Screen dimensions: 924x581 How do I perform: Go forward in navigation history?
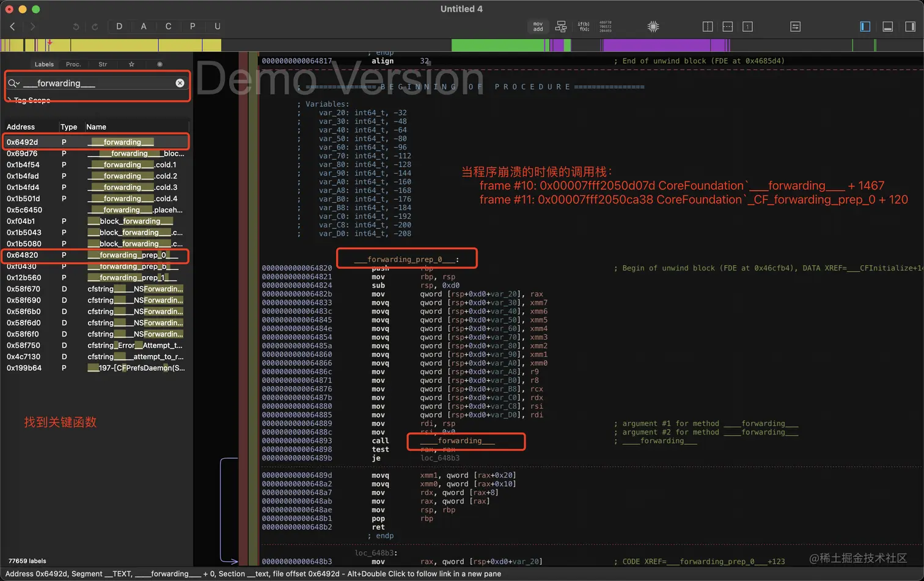(32, 26)
